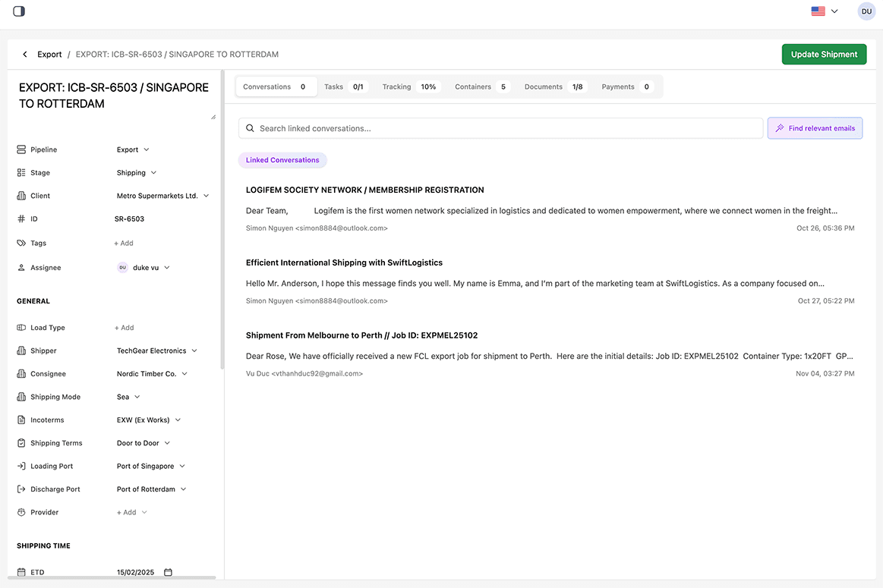
Task: Click the Linked Conversations chip
Action: click(282, 160)
